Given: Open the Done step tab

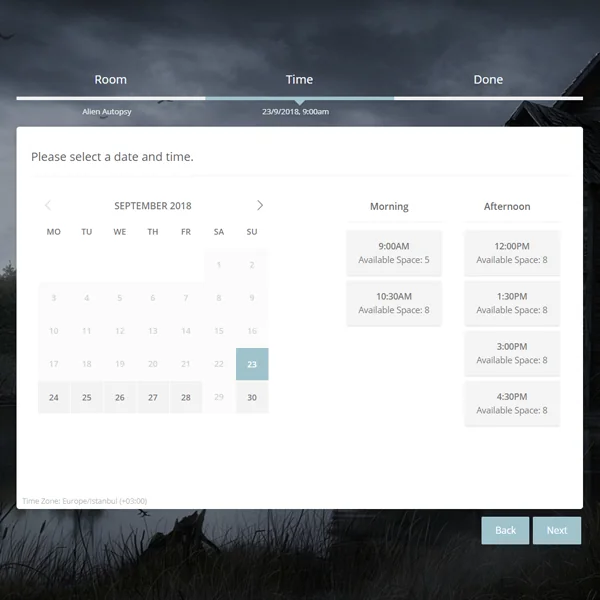Looking at the screenshot, I should point(488,80).
